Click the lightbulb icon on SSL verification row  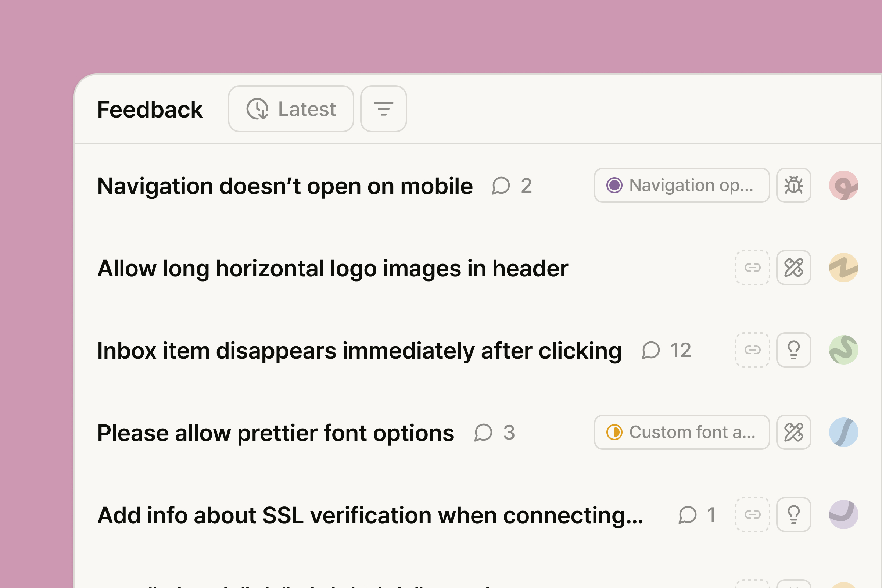pyautogui.click(x=793, y=514)
